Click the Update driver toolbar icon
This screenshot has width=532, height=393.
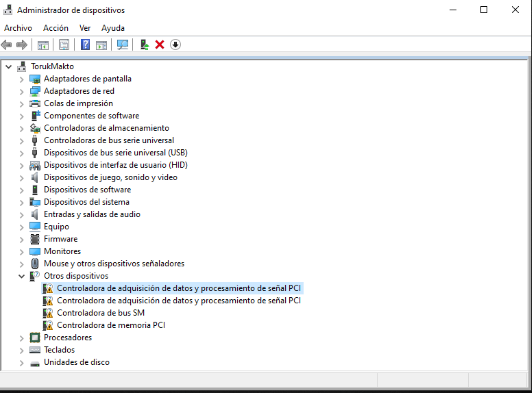(144, 45)
